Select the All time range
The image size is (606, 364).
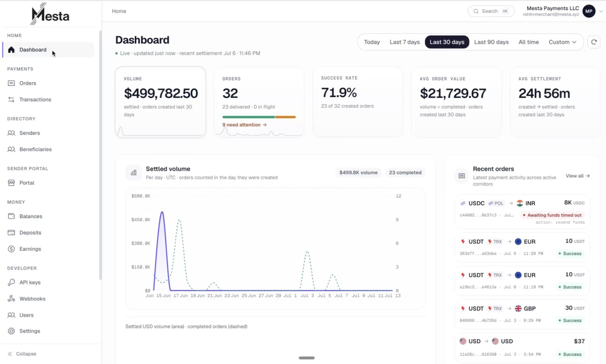point(528,42)
